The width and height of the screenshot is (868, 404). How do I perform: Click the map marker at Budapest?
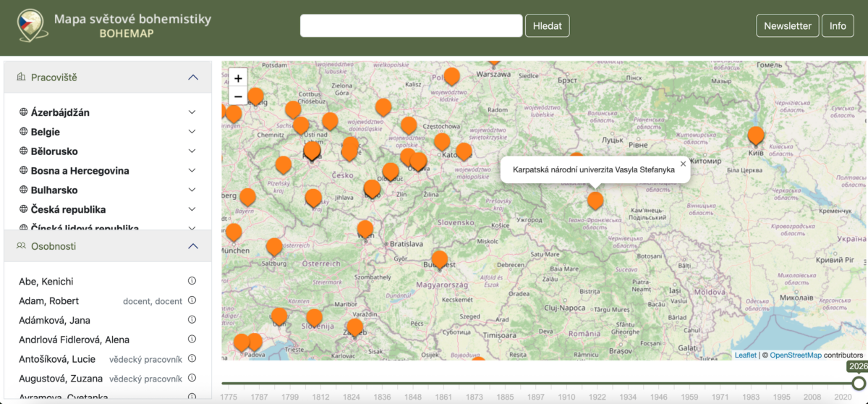(440, 259)
